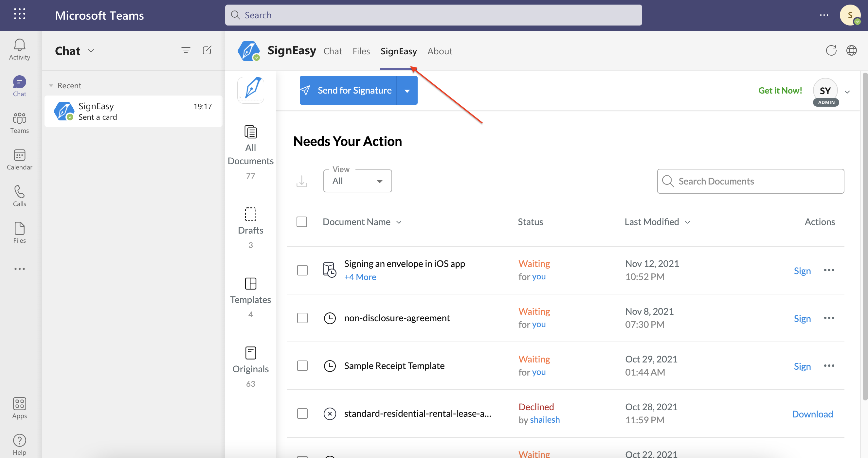868x458 pixels.
Task: Open the SignEasy chat conversation
Action: tap(134, 111)
